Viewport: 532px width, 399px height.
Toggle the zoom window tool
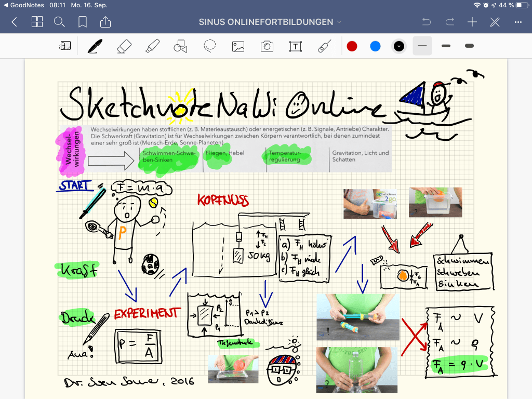click(x=65, y=46)
